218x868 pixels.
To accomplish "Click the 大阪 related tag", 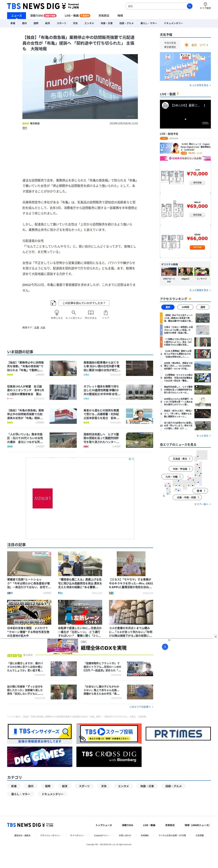I will tap(43, 328).
